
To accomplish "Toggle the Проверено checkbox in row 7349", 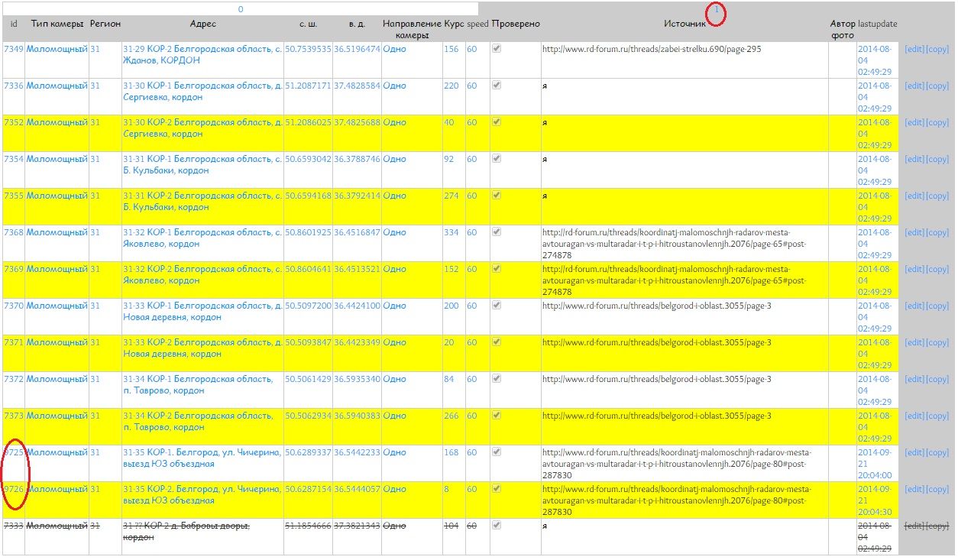I will point(497,48).
